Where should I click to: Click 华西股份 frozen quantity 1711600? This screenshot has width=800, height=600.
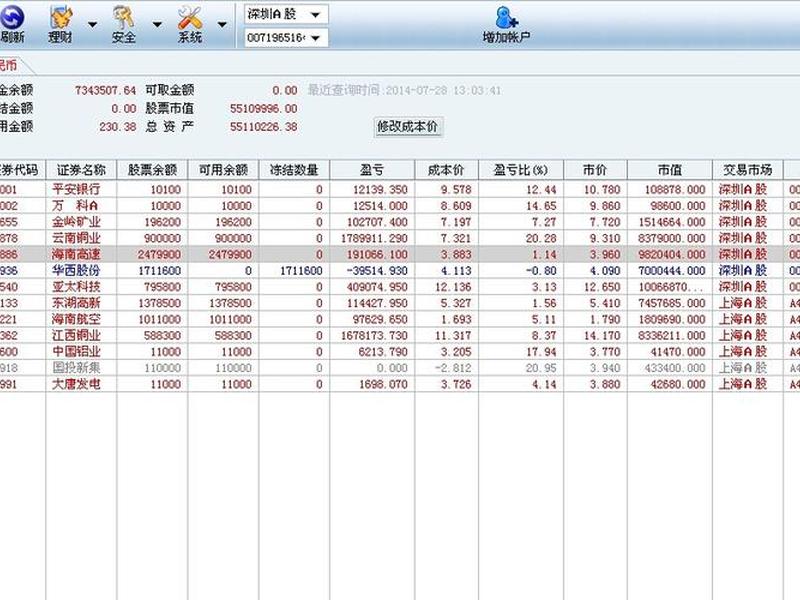[x=302, y=270]
